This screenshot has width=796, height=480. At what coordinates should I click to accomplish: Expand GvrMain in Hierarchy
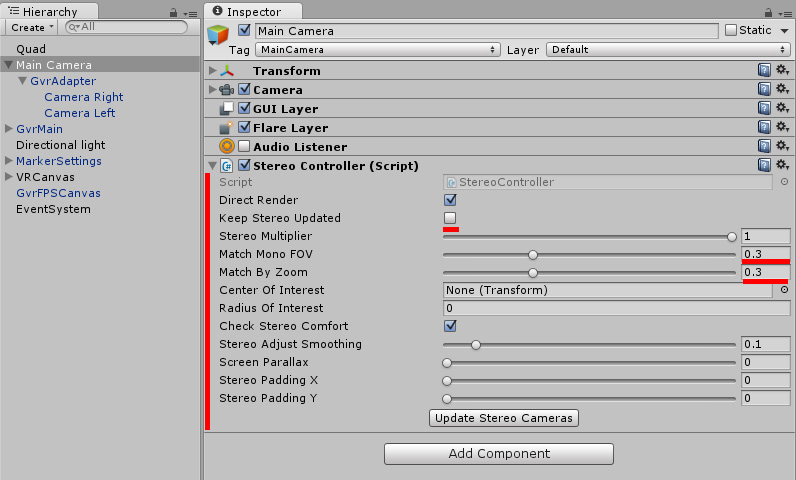pyautogui.click(x=9, y=128)
